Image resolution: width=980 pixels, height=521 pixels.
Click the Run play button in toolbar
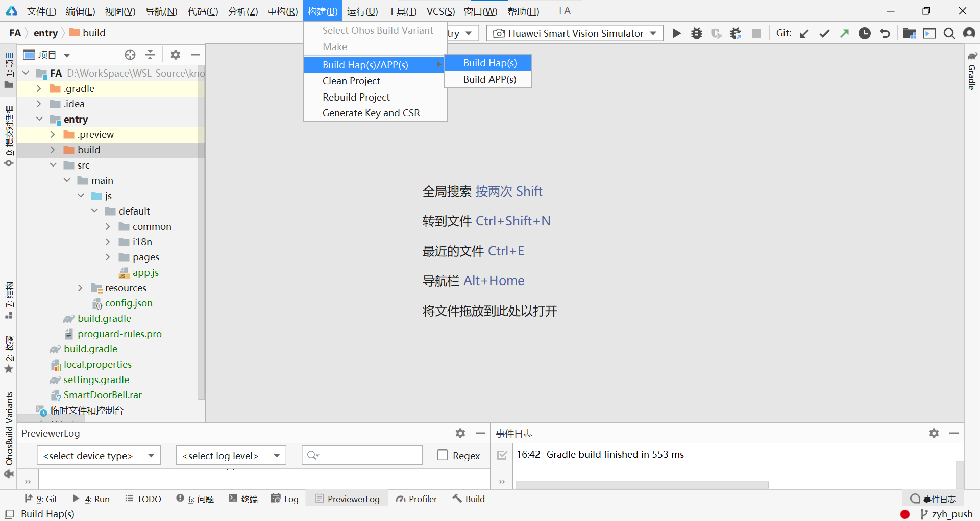pyautogui.click(x=676, y=33)
